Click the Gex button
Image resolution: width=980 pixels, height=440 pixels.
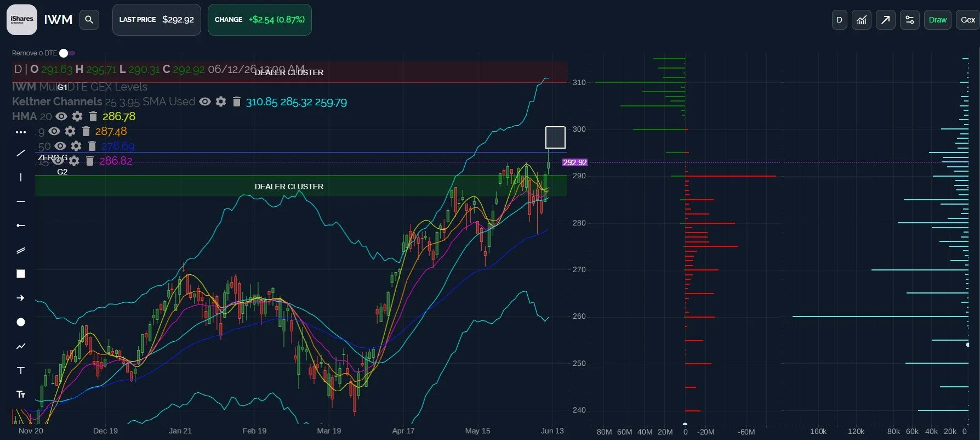968,20
